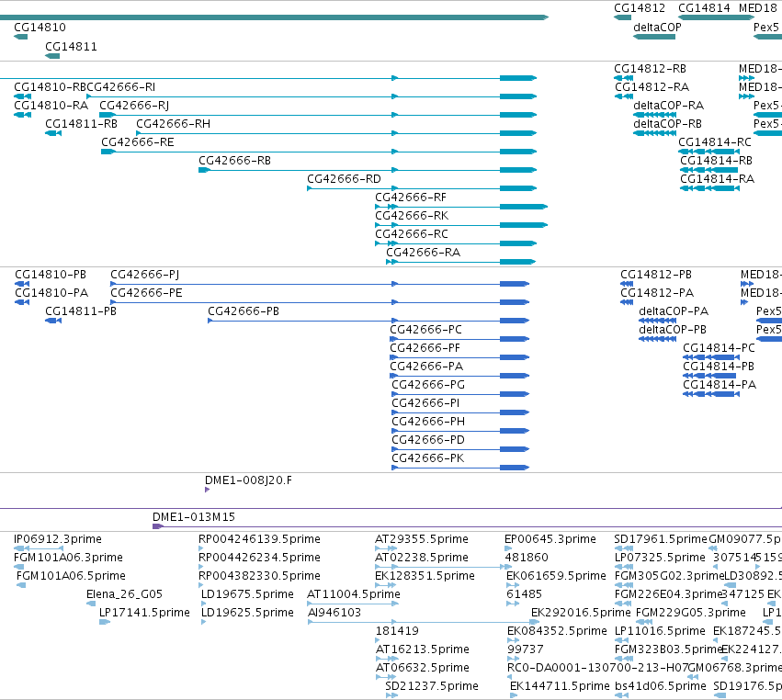Click the CG42666-PK protein label

(x=428, y=458)
